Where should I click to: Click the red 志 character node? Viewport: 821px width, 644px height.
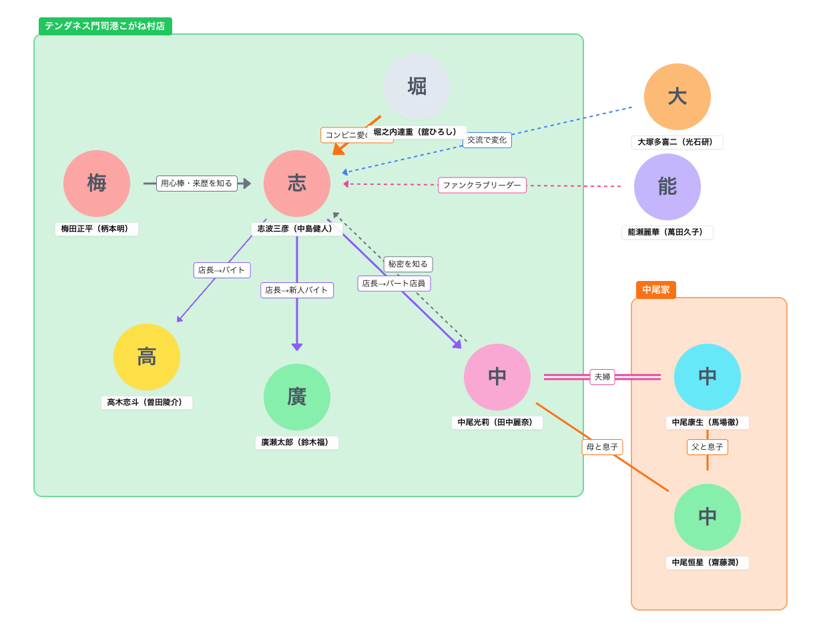[x=297, y=184]
